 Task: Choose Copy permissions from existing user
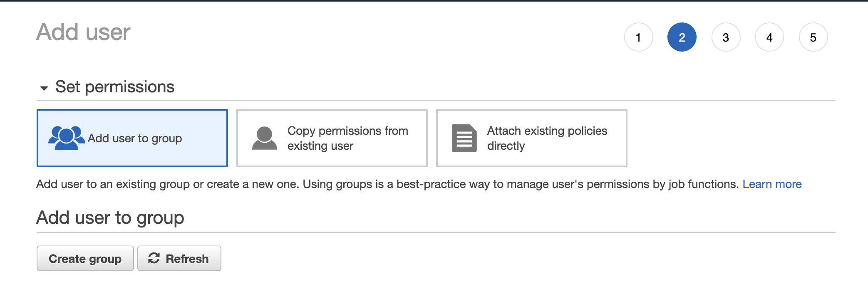347,138
